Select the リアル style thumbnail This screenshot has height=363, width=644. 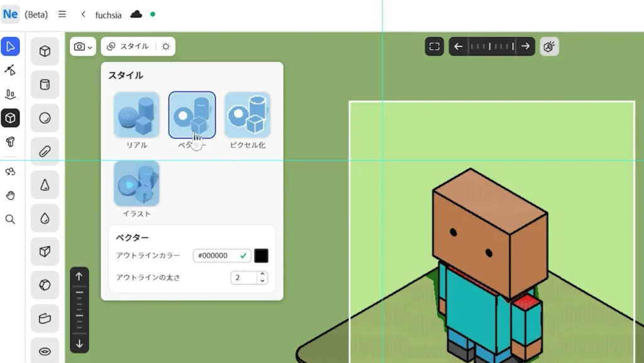click(136, 115)
